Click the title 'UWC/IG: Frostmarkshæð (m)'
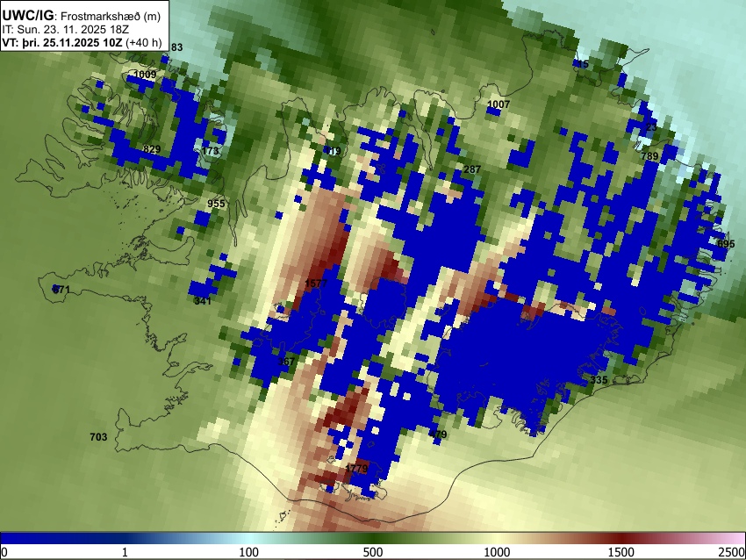This screenshot has height=560, width=746. [x=81, y=16]
